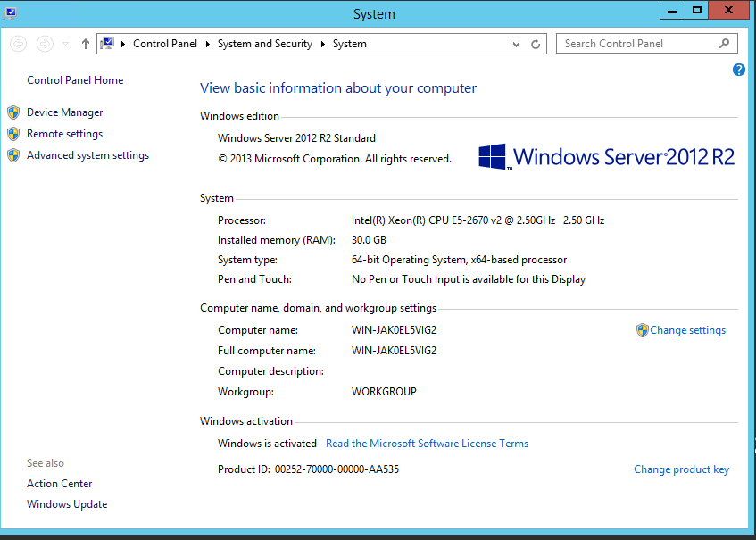
Task: Click the 'Windows Server 2012 R2 Standard' text
Action: pos(296,138)
